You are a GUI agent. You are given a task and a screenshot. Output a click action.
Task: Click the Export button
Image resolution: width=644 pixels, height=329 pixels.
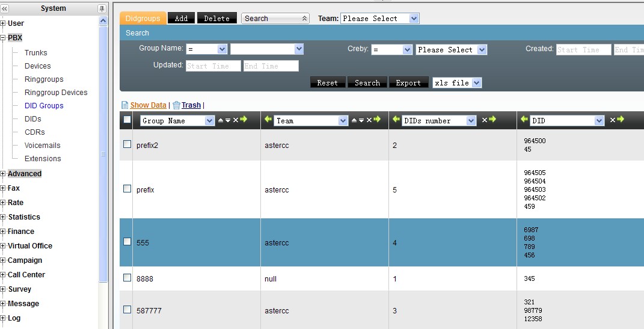[x=408, y=83]
